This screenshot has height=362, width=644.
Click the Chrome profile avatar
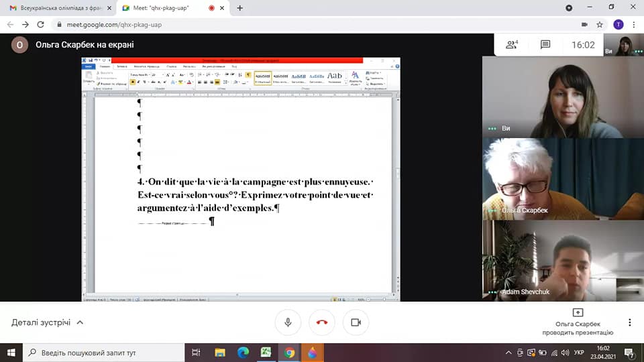618,24
